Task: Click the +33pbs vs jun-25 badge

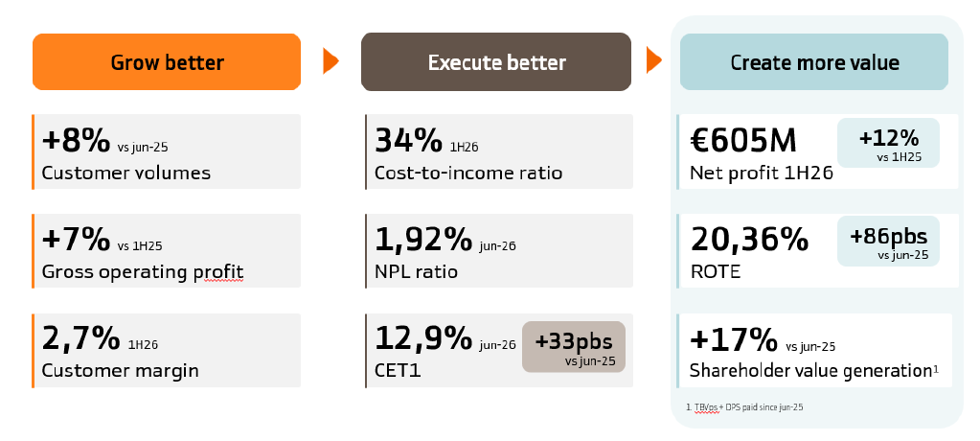Action: point(573,347)
